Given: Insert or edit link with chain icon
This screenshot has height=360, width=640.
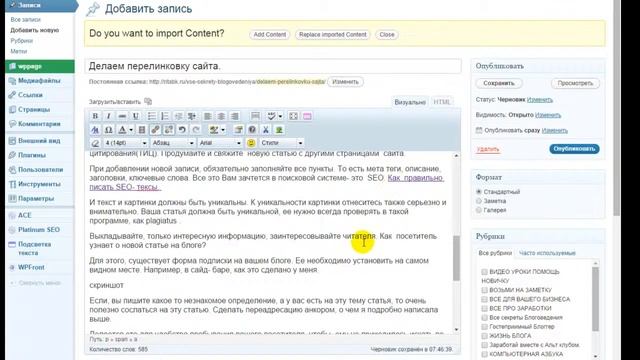Looking at the screenshot, I should (155, 130).
